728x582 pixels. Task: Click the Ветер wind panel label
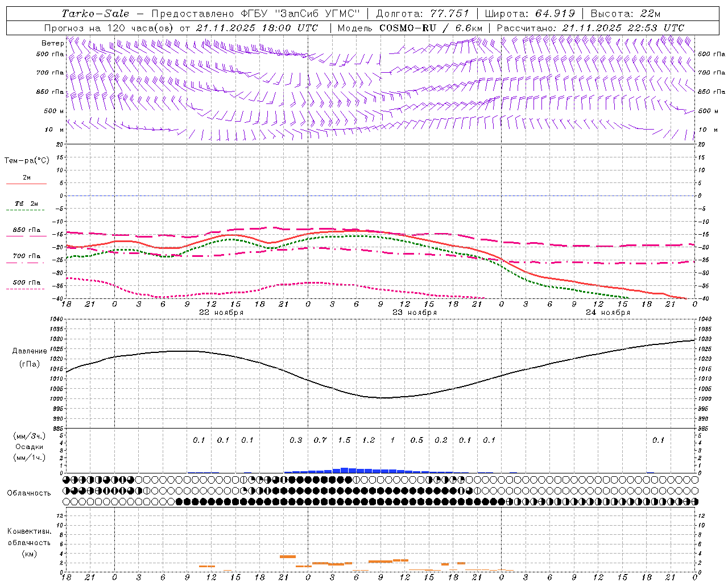tap(52, 43)
